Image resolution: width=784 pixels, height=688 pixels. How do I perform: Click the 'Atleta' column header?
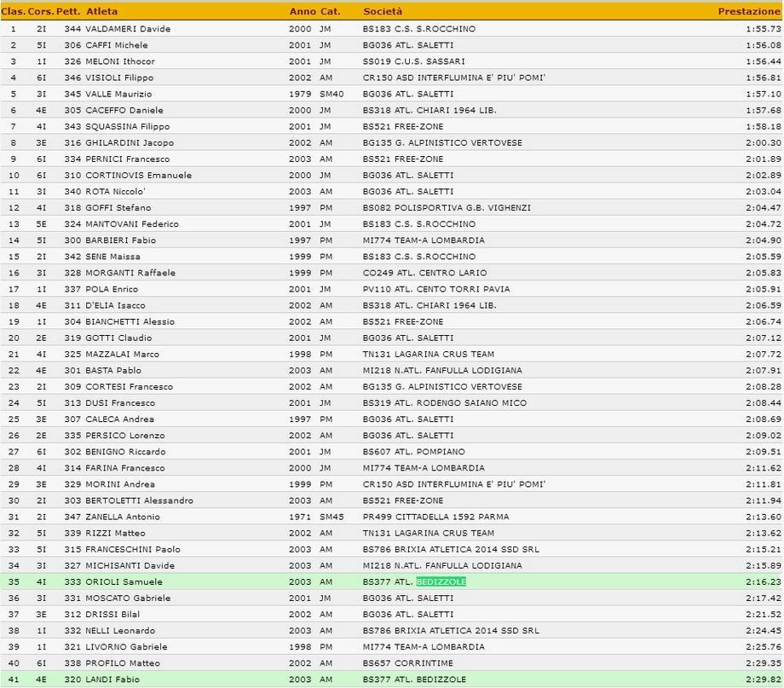point(101,11)
